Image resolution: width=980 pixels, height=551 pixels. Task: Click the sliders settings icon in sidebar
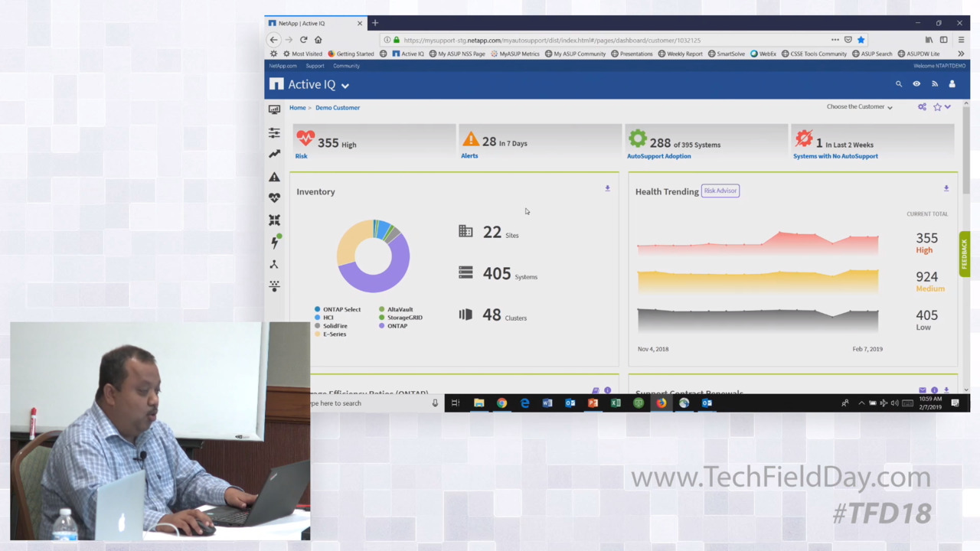[274, 133]
